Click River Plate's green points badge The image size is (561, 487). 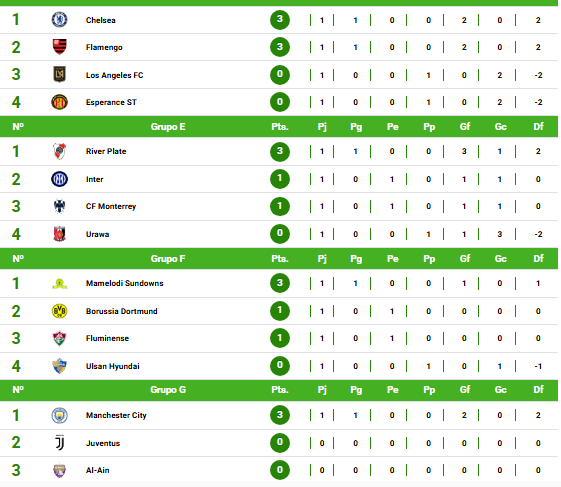coord(280,151)
